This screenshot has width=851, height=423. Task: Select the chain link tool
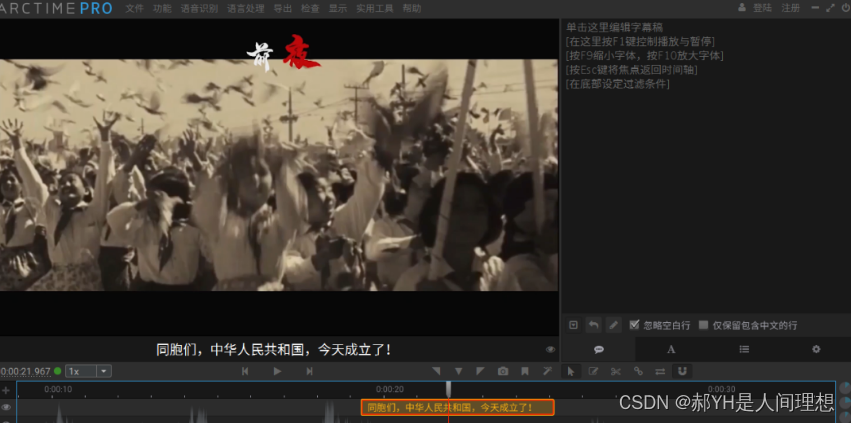point(638,371)
